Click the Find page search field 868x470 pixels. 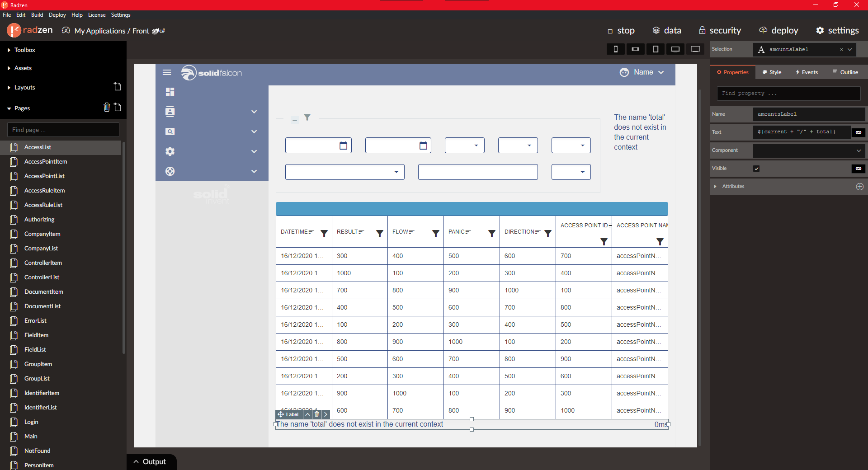(x=63, y=130)
